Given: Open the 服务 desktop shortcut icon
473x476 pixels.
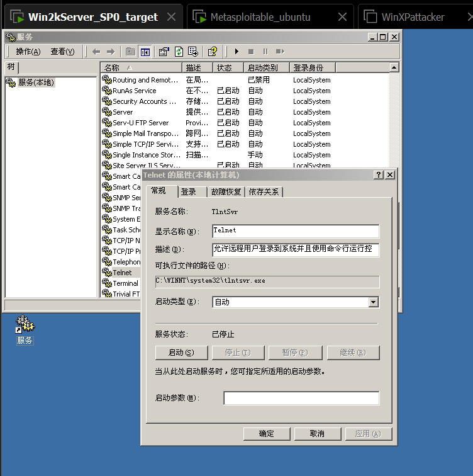Looking at the screenshot, I should (x=25, y=330).
